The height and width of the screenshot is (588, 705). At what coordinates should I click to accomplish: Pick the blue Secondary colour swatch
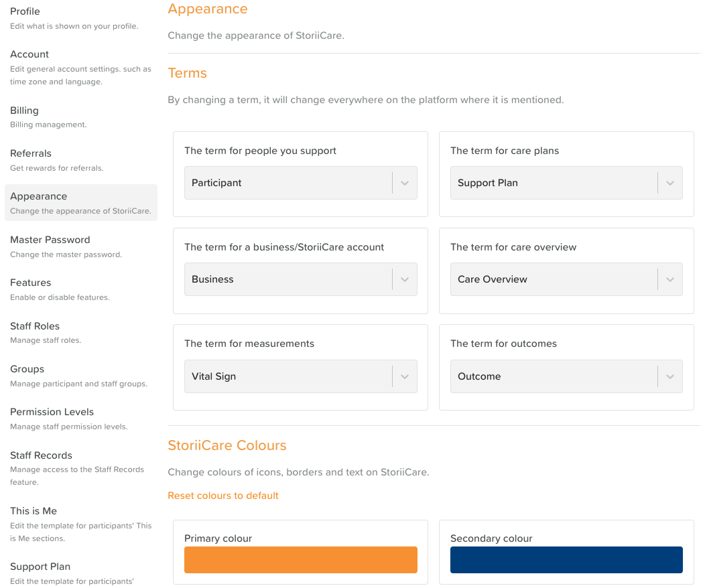566,560
